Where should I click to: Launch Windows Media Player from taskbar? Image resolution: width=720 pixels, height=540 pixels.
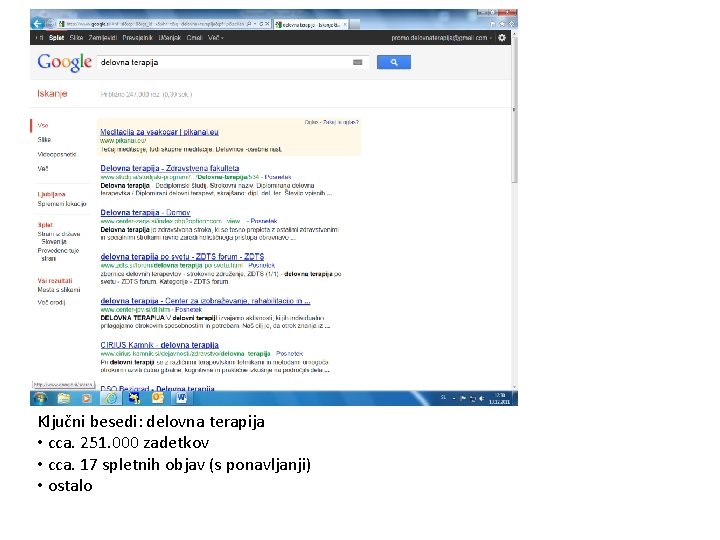86,398
